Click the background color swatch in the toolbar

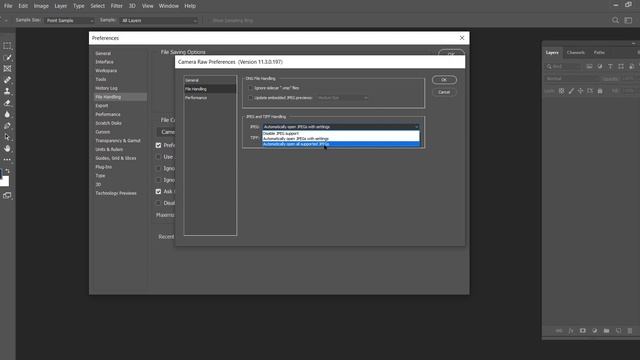(x=5, y=182)
